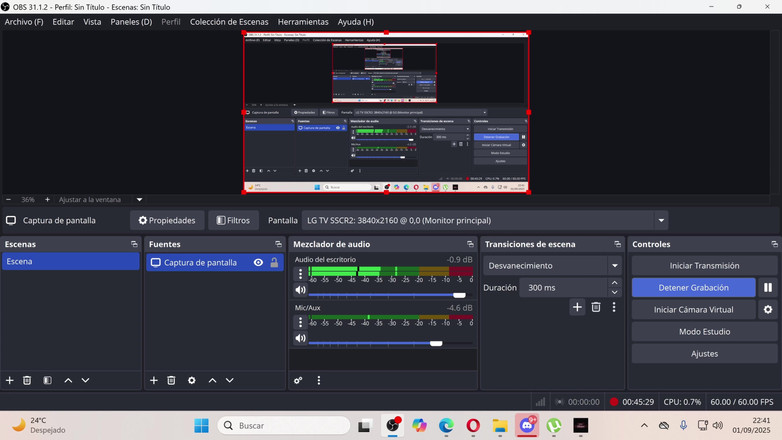
Task: Zoom in preview with plus button
Action: [47, 200]
